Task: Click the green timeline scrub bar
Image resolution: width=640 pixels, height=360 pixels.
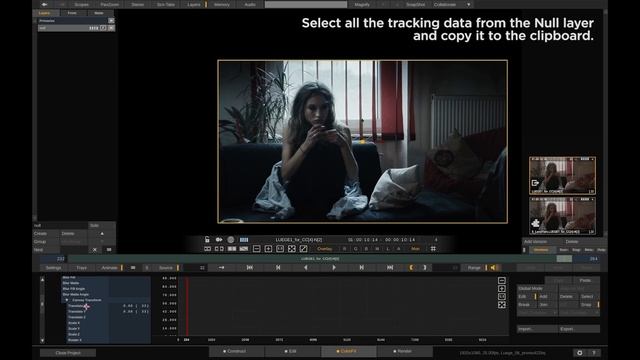Action: click(320, 259)
